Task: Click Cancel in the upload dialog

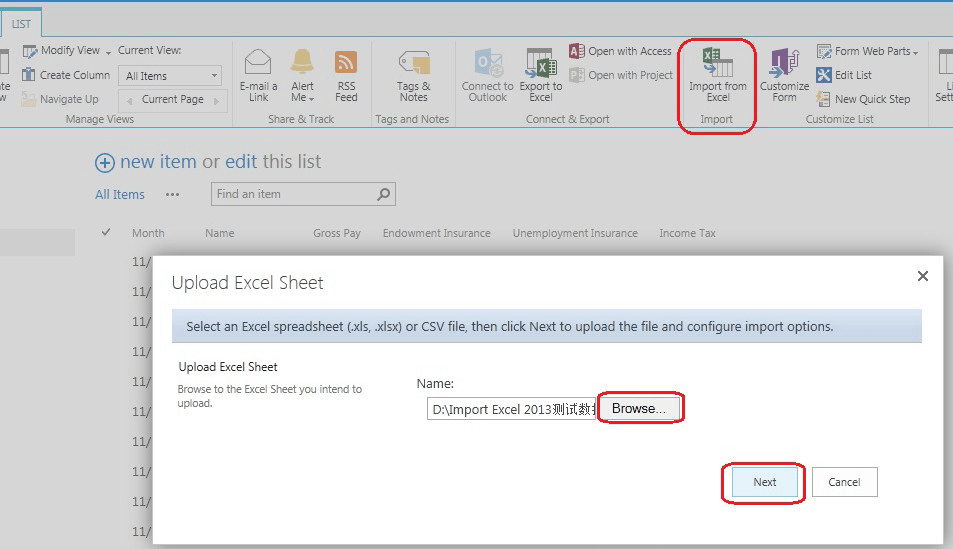Action: click(x=844, y=482)
